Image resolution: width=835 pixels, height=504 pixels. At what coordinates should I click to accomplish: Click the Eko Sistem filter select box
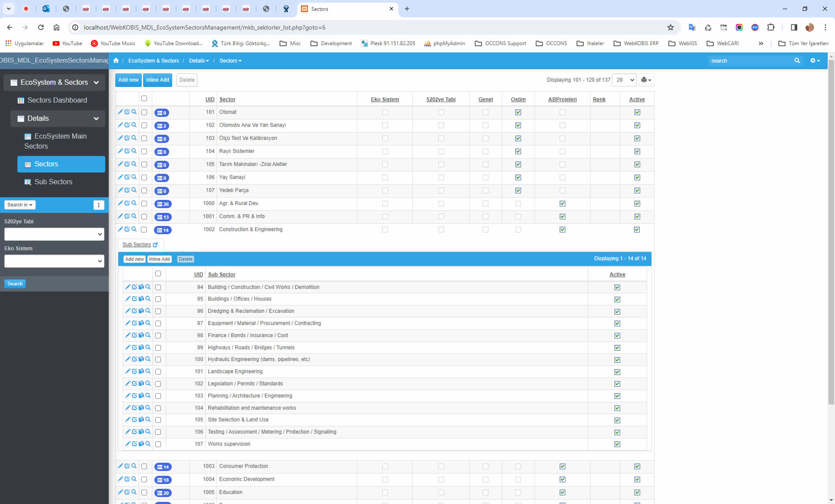tap(54, 261)
